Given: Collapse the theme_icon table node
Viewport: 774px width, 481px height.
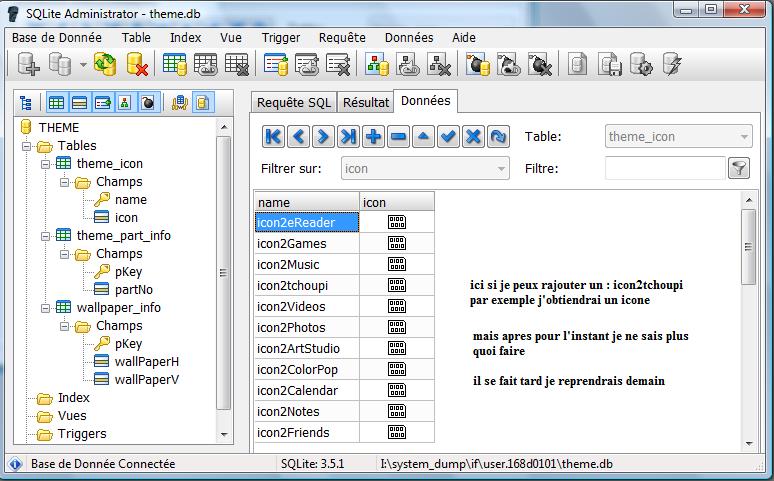Looking at the screenshot, I should coord(45,164).
